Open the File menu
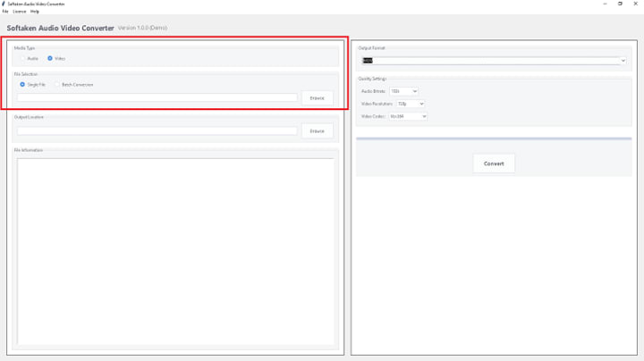Viewport: 644px width, 361px height. (5, 12)
